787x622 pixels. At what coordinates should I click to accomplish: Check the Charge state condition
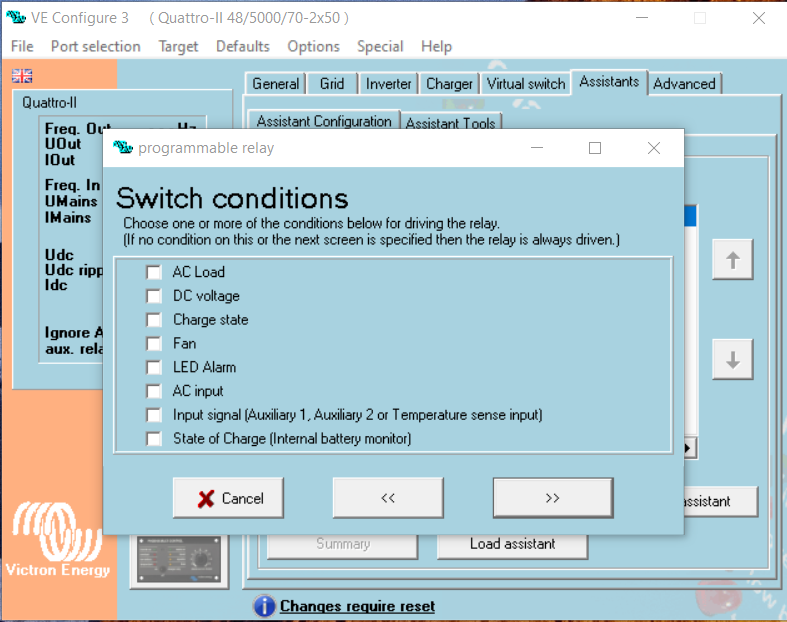[x=154, y=320]
